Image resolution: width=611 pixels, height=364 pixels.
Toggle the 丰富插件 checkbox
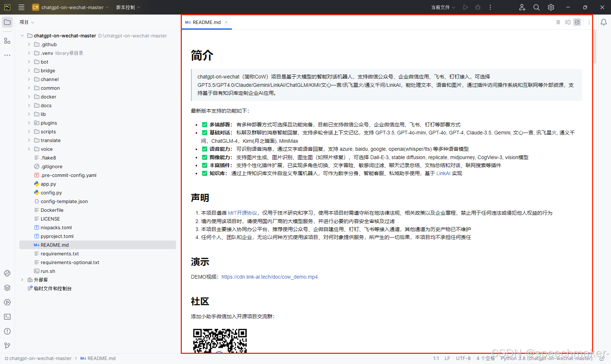click(x=204, y=165)
